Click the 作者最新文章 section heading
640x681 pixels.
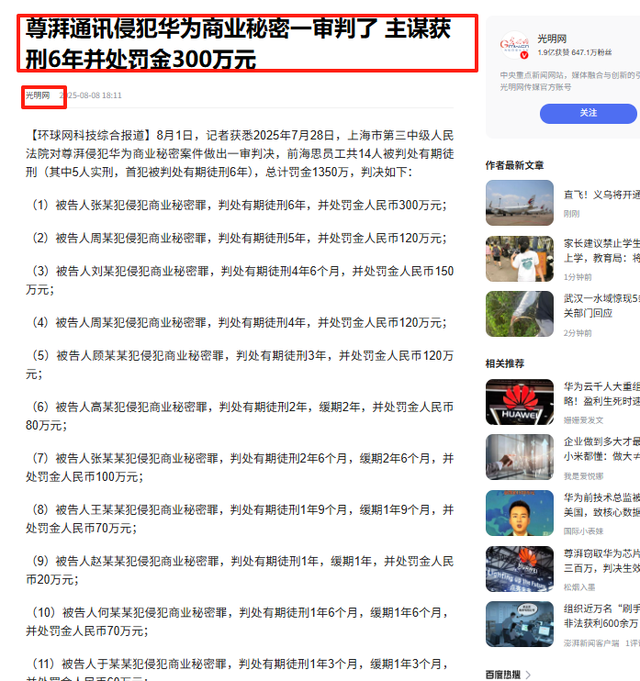coord(515,165)
